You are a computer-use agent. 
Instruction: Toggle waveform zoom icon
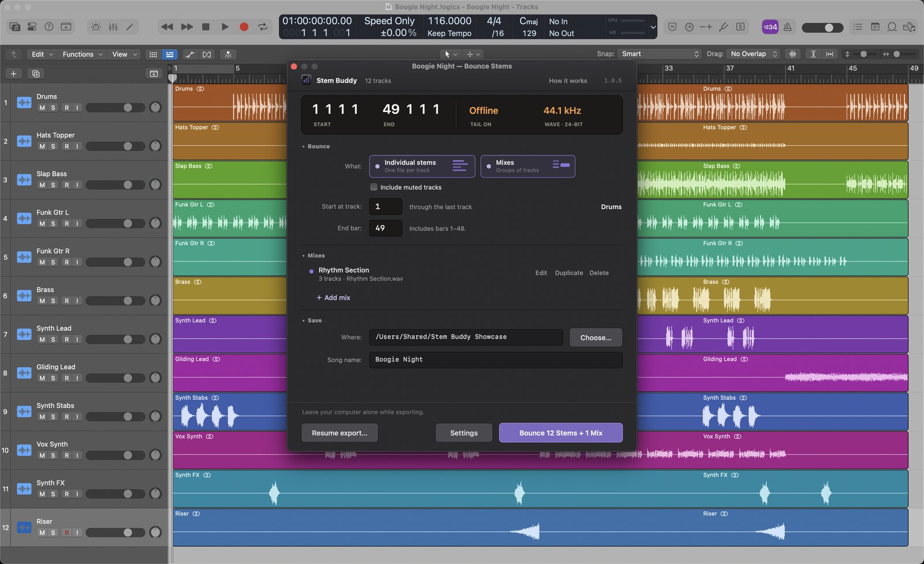(793, 54)
